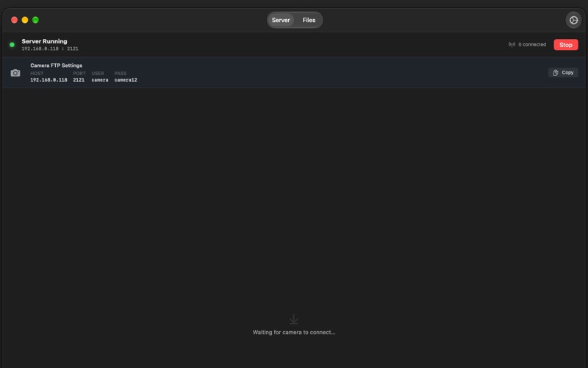
Task: Click the password value "camera12"
Action: 126,80
